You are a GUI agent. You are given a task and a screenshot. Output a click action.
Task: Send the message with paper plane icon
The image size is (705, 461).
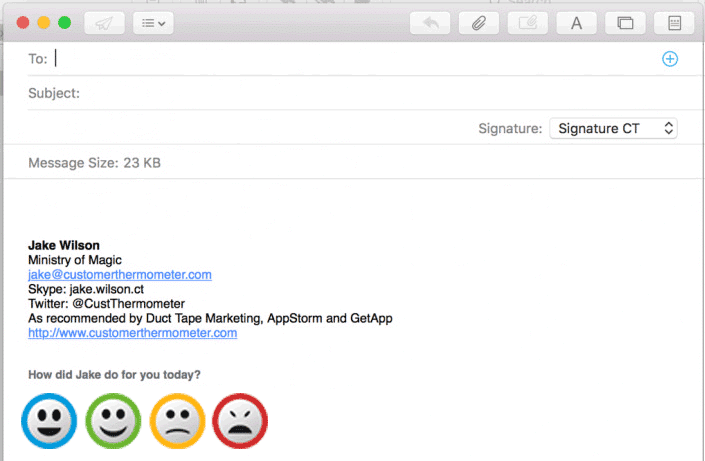(x=104, y=23)
